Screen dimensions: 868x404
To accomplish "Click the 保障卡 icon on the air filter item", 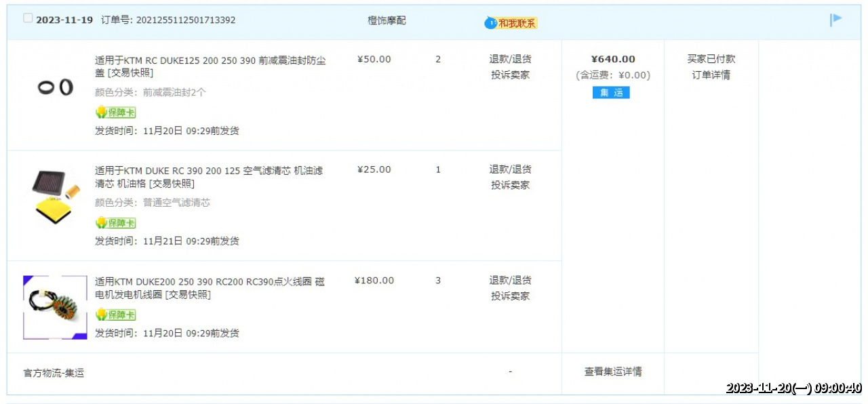I will point(116,222).
